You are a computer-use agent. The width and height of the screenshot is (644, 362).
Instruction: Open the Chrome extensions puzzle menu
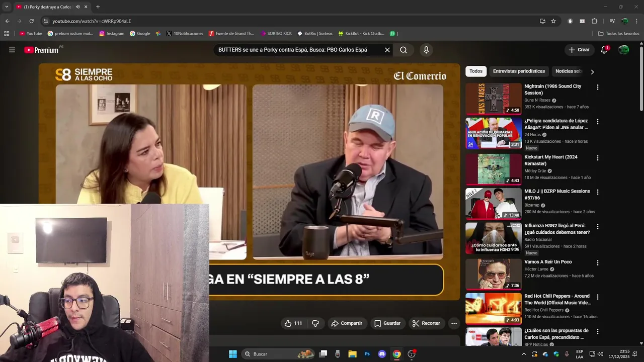point(595,21)
